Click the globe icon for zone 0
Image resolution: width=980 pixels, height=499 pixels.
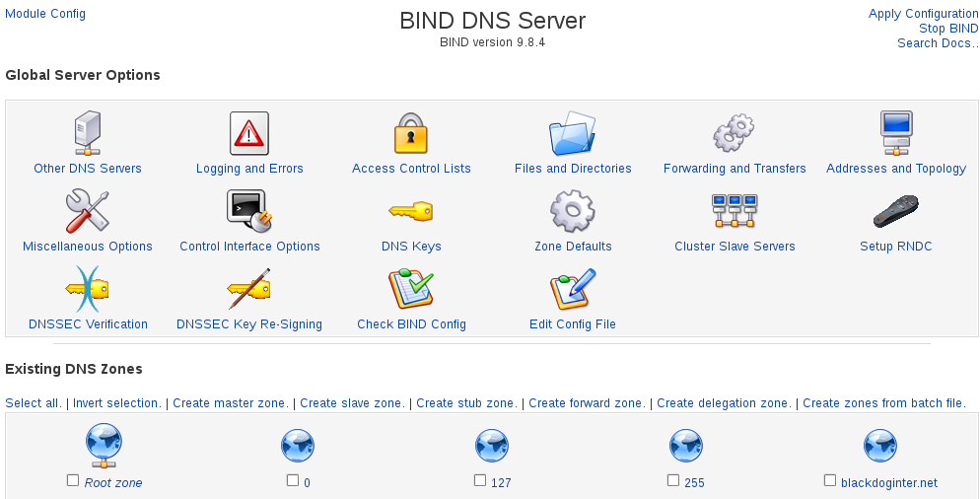[298, 446]
